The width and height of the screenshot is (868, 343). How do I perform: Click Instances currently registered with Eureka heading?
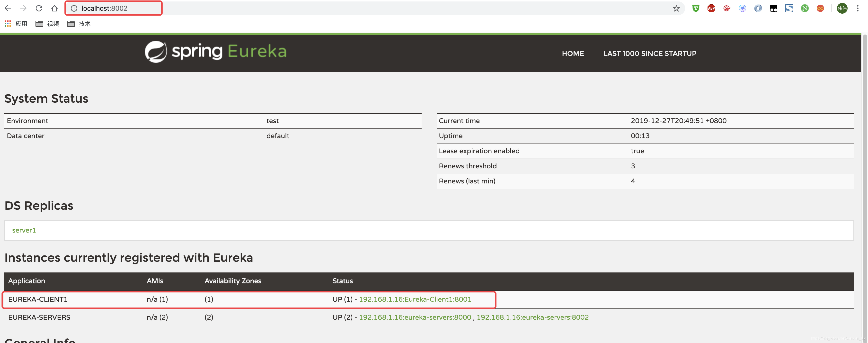[x=128, y=258]
